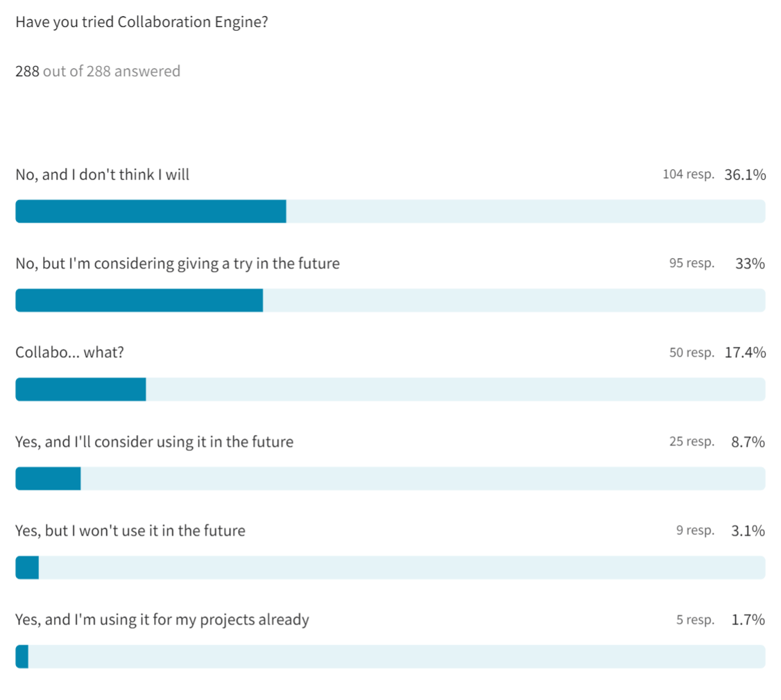Click the 'No, and I don't think I will' label

tap(102, 175)
